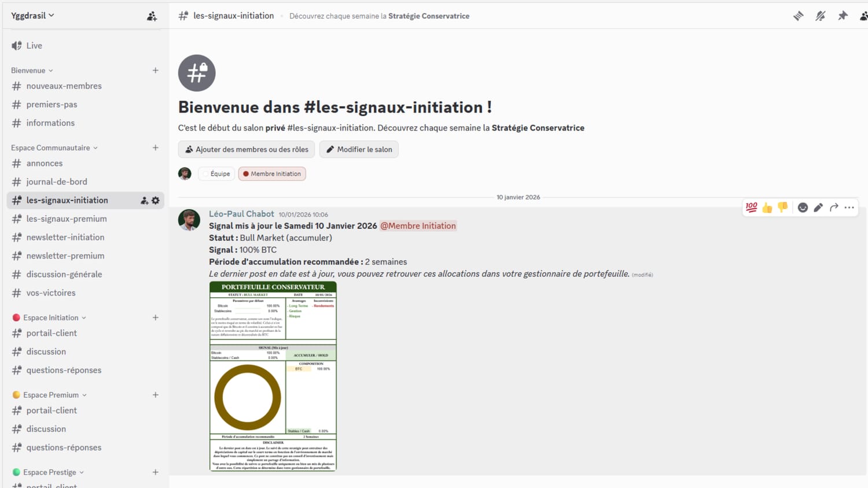Create a channel in Espace Premium

(156, 395)
